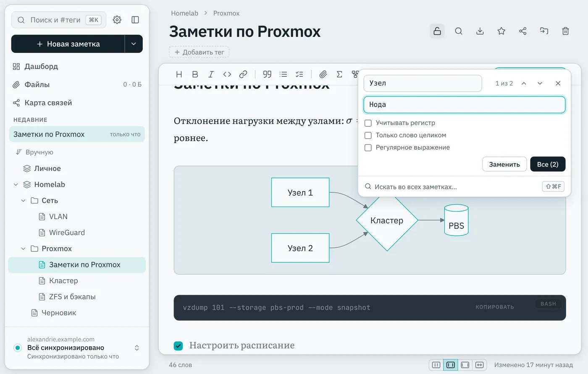Image resolution: width=588 pixels, height=374 pixels.
Task: Attach a file with the paperclip icon
Action: coord(323,74)
